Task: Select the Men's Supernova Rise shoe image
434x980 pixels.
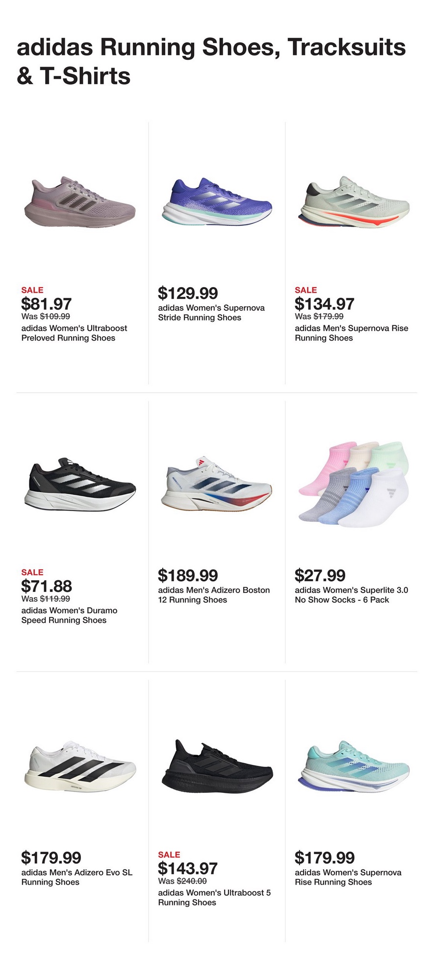Action: 354,202
